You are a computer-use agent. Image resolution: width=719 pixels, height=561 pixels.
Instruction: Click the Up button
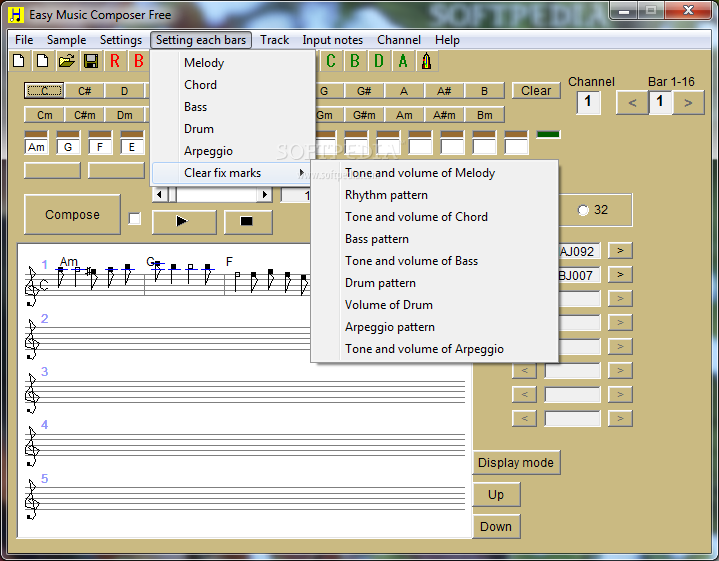496,494
